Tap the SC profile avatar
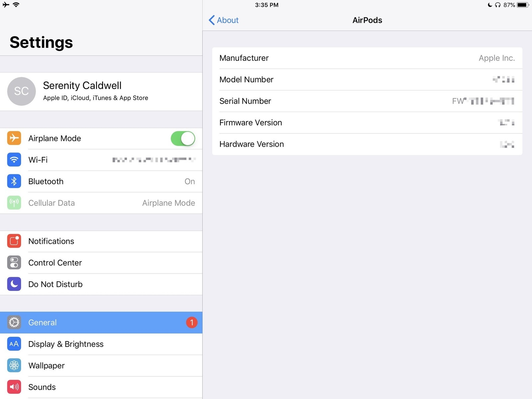Viewport: 532px width, 399px height. [21, 91]
